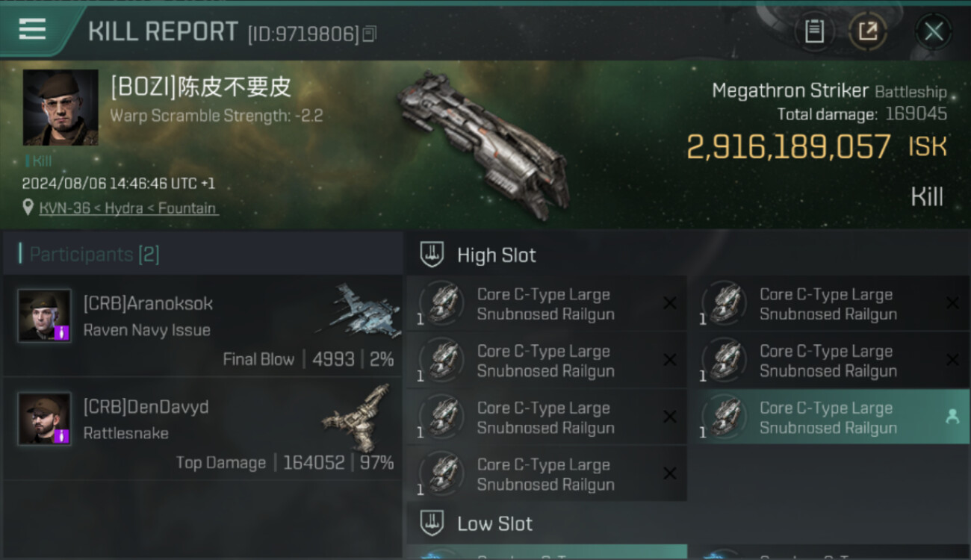Click the share export icon
971x560 pixels.
868,31
